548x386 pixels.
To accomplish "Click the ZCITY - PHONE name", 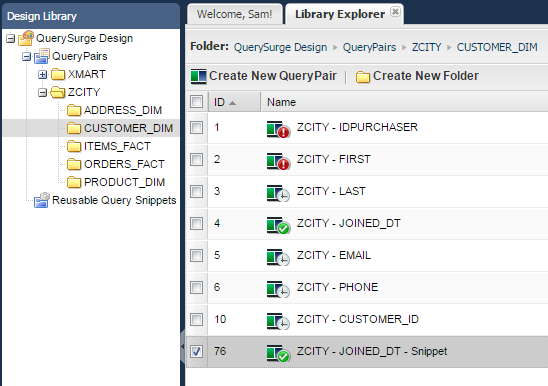I will coord(337,287).
